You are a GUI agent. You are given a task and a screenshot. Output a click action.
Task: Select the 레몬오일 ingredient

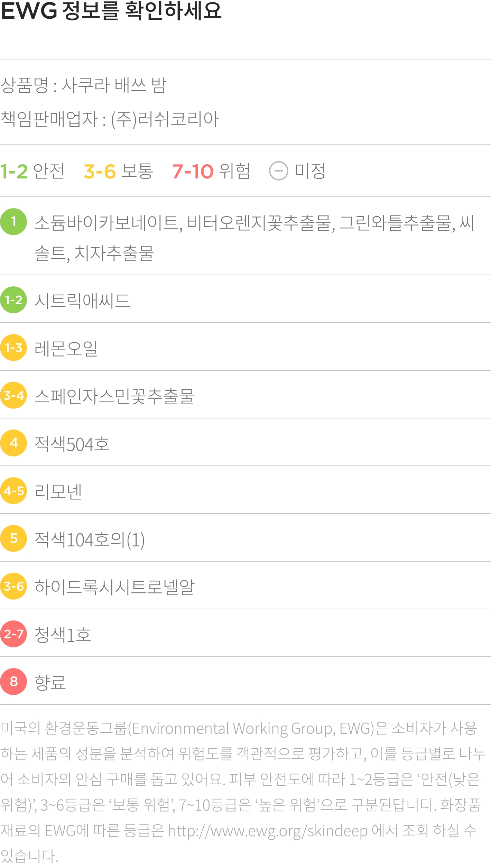(x=66, y=348)
